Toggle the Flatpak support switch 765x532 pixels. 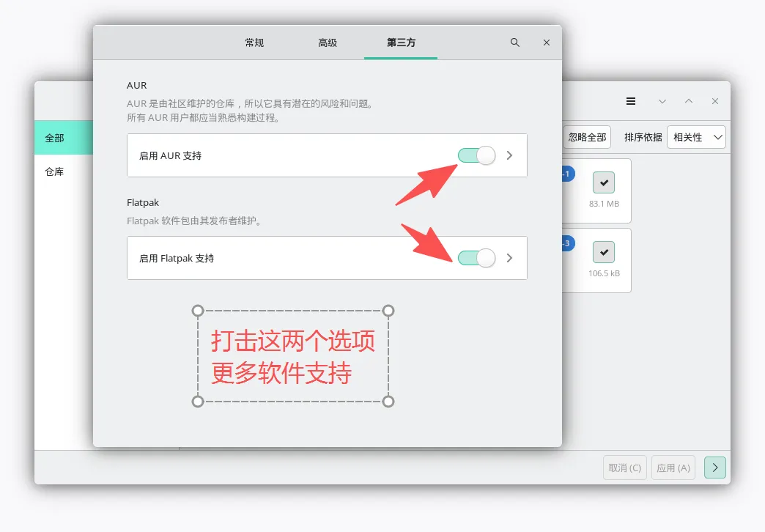pyautogui.click(x=477, y=258)
